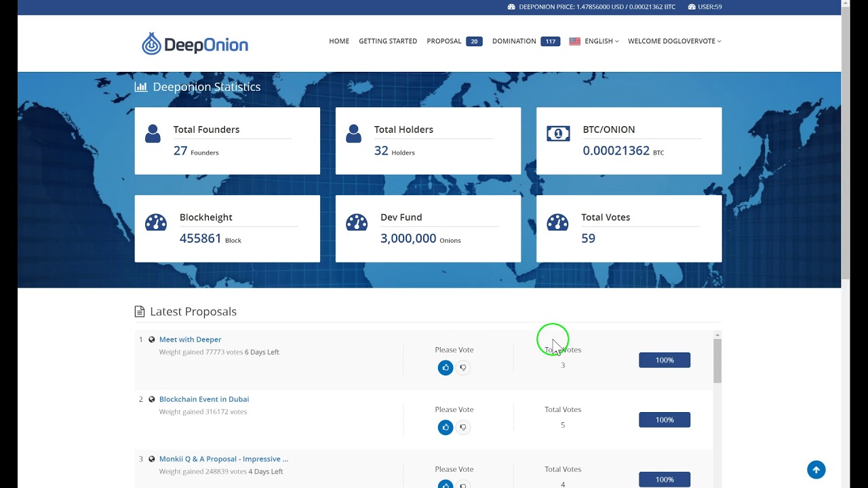The image size is (868, 488).
Task: Click the gauge icon beside DeepOnion Price
Action: (x=511, y=7)
